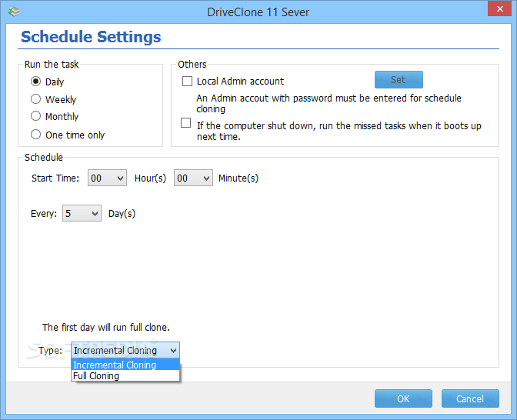The height and width of the screenshot is (420, 517).
Task: Click the DriveClone app icon in title bar
Action: [x=14, y=12]
